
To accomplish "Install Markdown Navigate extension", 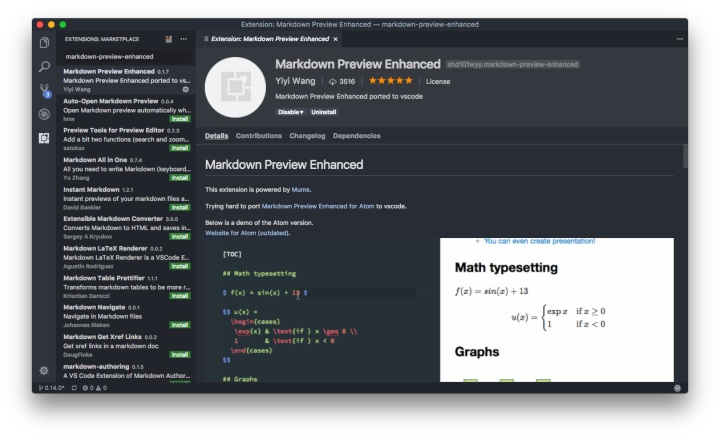I will point(180,325).
